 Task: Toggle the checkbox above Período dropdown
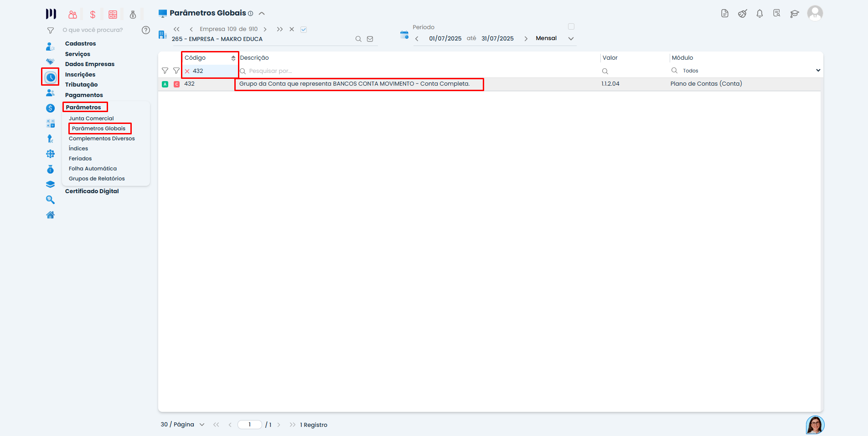coord(571,26)
